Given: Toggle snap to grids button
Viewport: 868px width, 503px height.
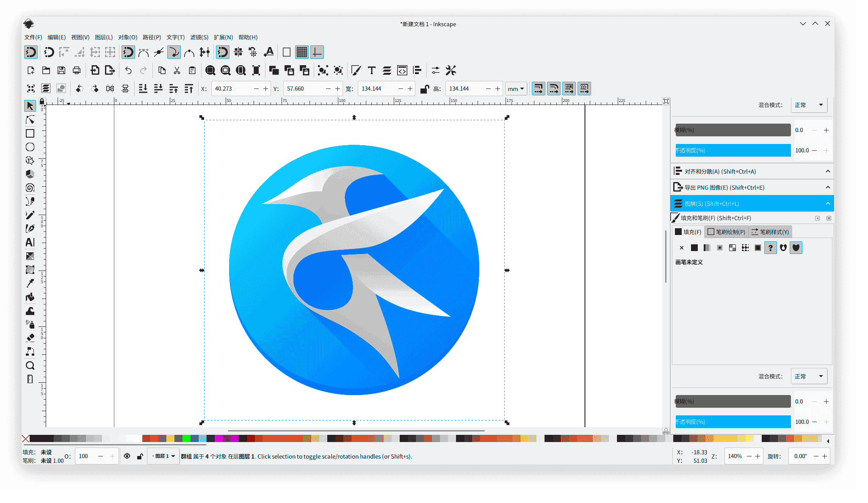Looking at the screenshot, I should pos(302,52).
